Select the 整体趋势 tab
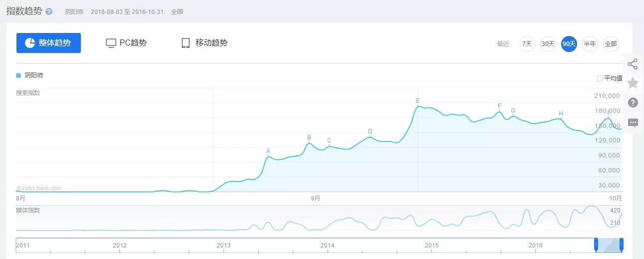Image resolution: width=644 pixels, height=259 pixels. [48, 43]
